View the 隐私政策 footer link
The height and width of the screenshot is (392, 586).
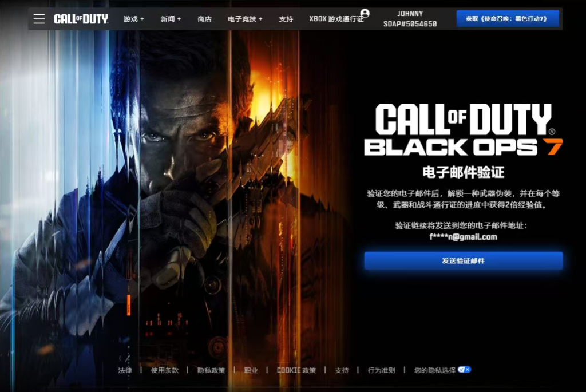tap(211, 370)
